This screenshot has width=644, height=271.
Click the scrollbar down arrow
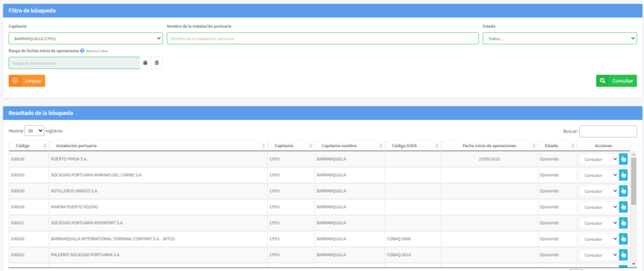[x=634, y=264]
